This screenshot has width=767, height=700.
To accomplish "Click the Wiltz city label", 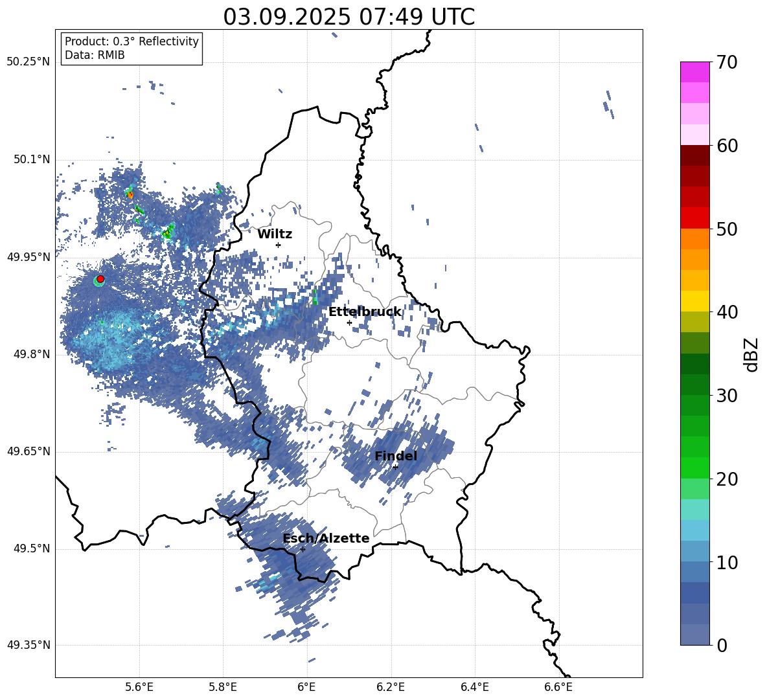I will click(275, 234).
